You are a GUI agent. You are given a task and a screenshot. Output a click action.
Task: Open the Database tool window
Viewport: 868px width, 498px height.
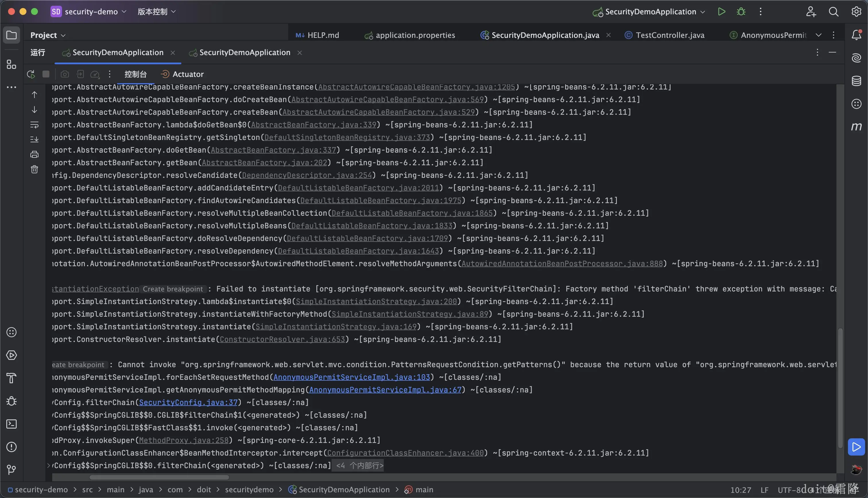[x=856, y=81]
